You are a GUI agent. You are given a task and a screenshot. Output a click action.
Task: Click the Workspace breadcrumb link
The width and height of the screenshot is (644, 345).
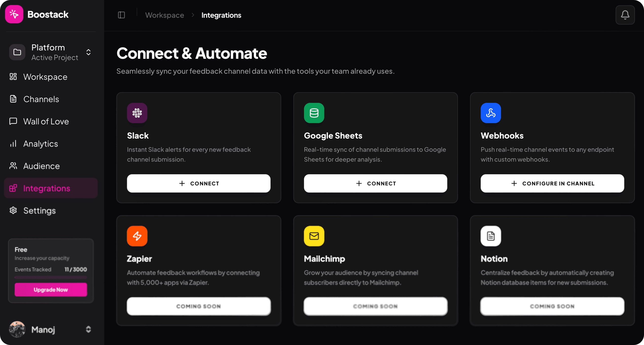click(x=165, y=15)
